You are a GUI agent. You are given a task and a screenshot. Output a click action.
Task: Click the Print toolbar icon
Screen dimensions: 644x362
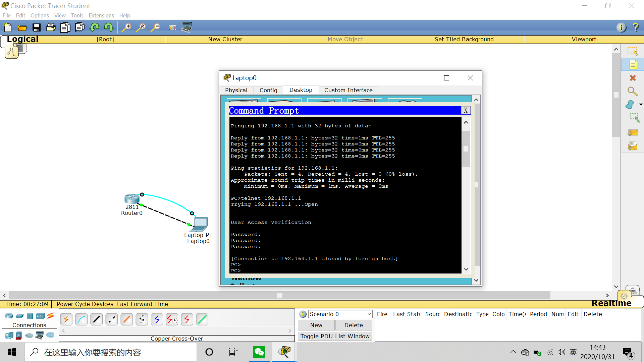point(51,27)
